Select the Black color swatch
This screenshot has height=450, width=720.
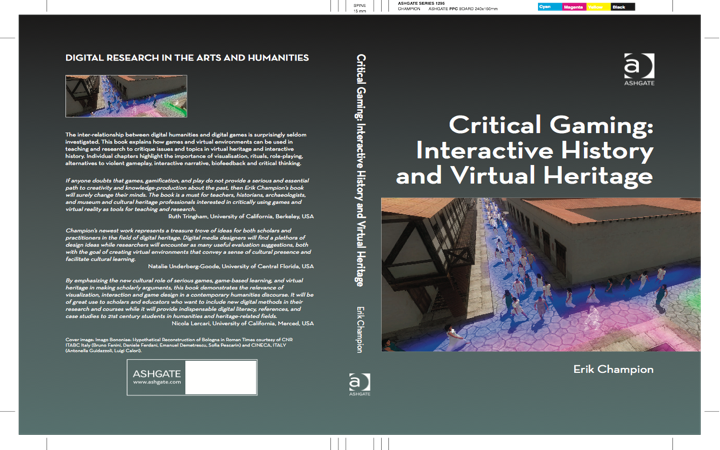click(x=623, y=7)
